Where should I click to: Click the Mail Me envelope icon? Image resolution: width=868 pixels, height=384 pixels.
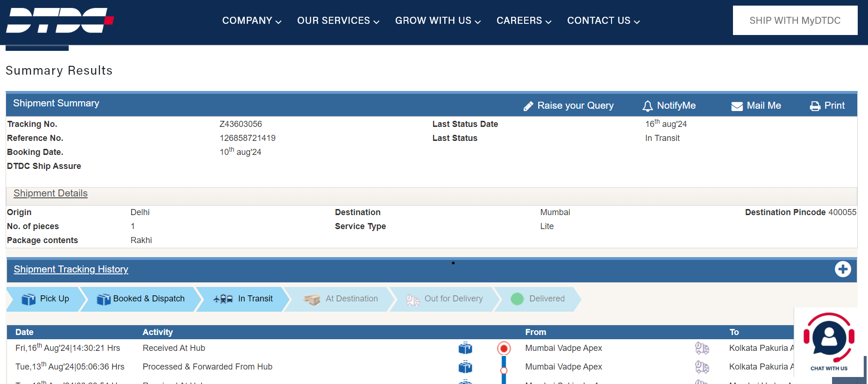tap(737, 106)
